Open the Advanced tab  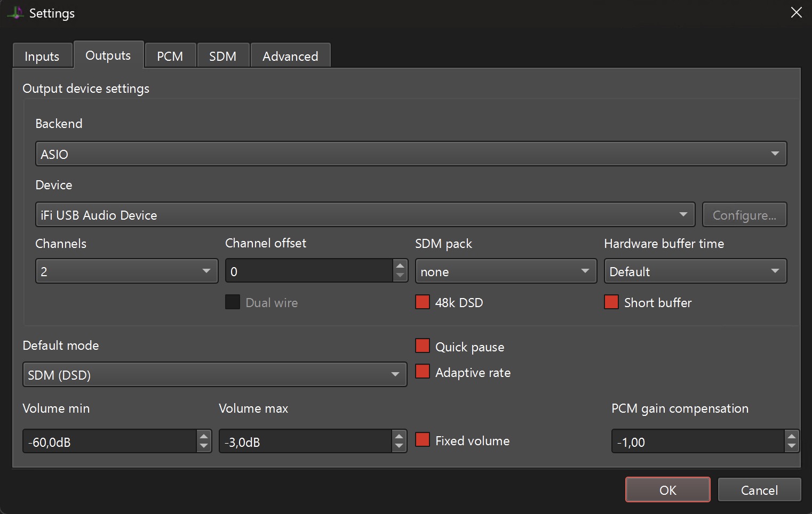click(x=290, y=56)
